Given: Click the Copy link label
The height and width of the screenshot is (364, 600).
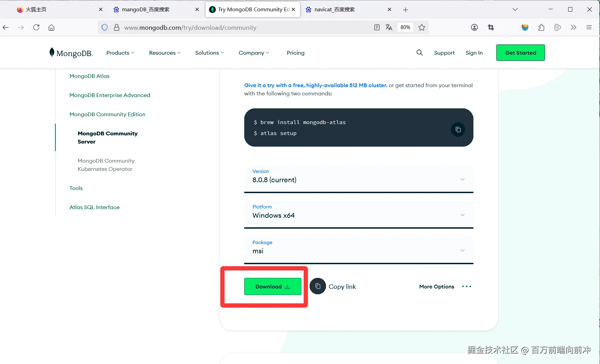Looking at the screenshot, I should pos(342,287).
